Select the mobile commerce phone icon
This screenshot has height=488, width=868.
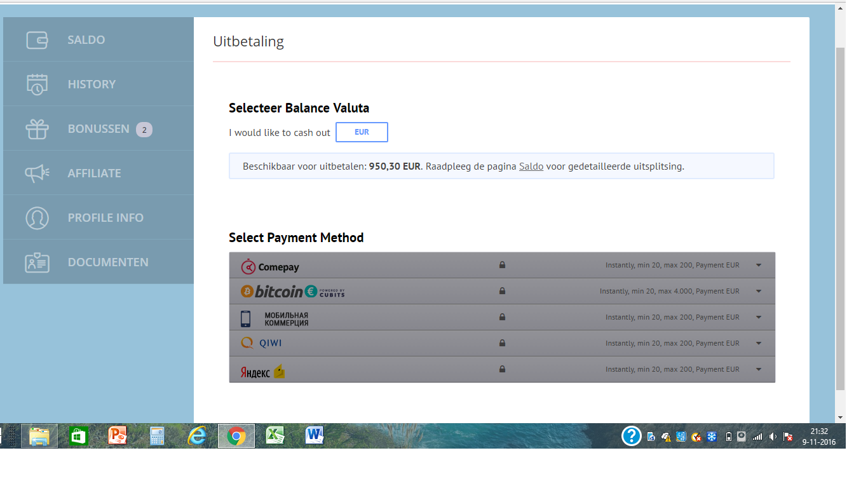point(245,318)
